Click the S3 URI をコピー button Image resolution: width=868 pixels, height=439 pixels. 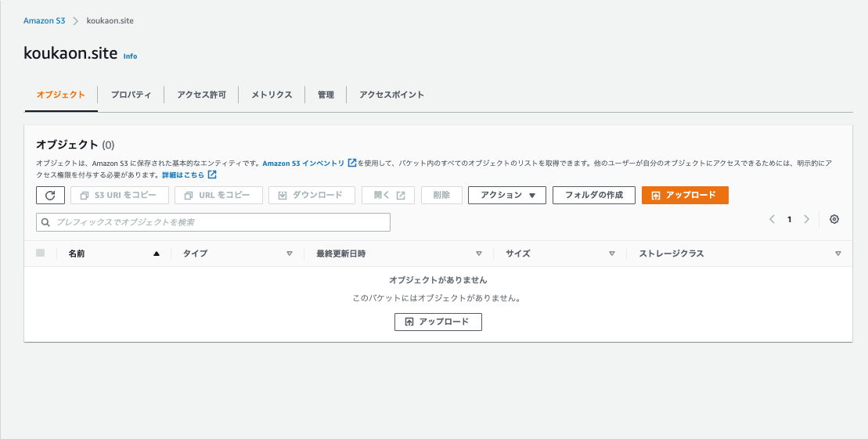[x=121, y=195]
